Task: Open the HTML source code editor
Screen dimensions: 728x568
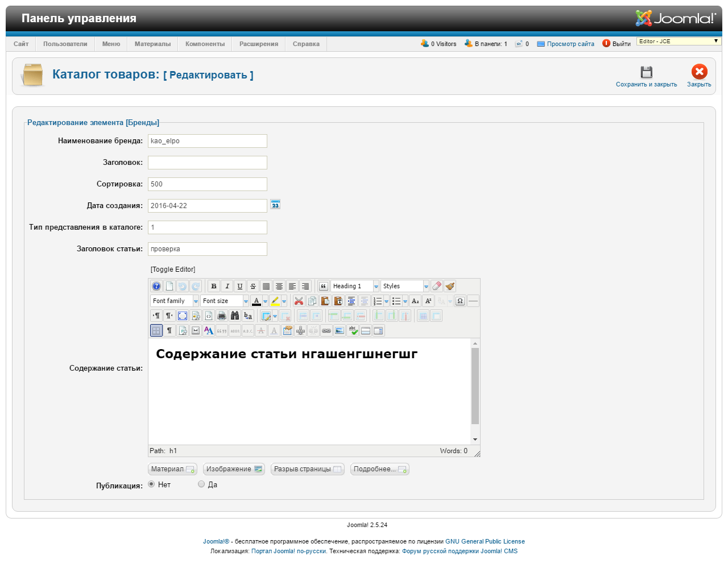Action: click(209, 316)
